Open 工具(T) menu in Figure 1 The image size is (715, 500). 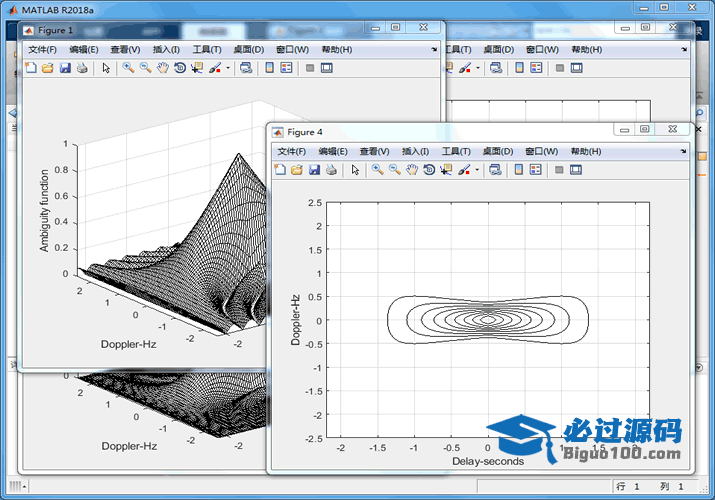tap(207, 49)
